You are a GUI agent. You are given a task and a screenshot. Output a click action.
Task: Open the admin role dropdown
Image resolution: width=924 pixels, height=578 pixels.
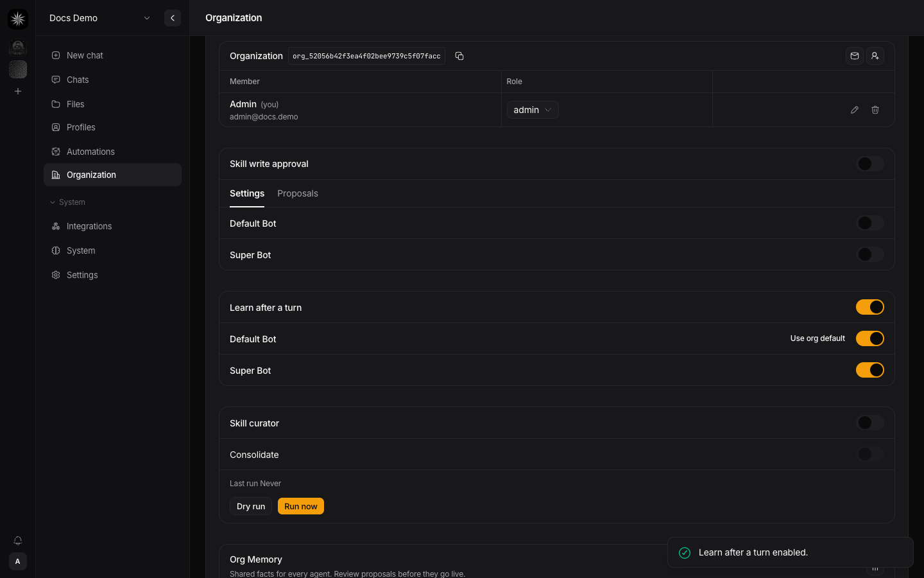(x=533, y=110)
